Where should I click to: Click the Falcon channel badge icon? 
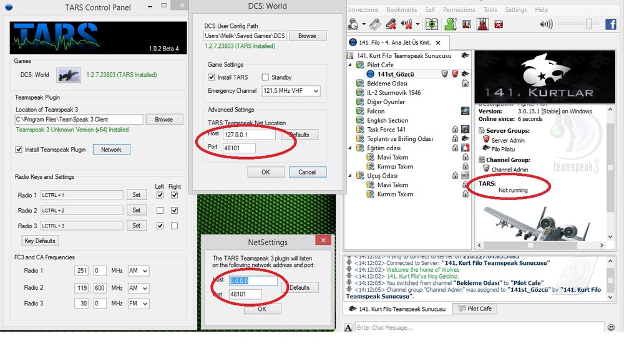pos(465,111)
